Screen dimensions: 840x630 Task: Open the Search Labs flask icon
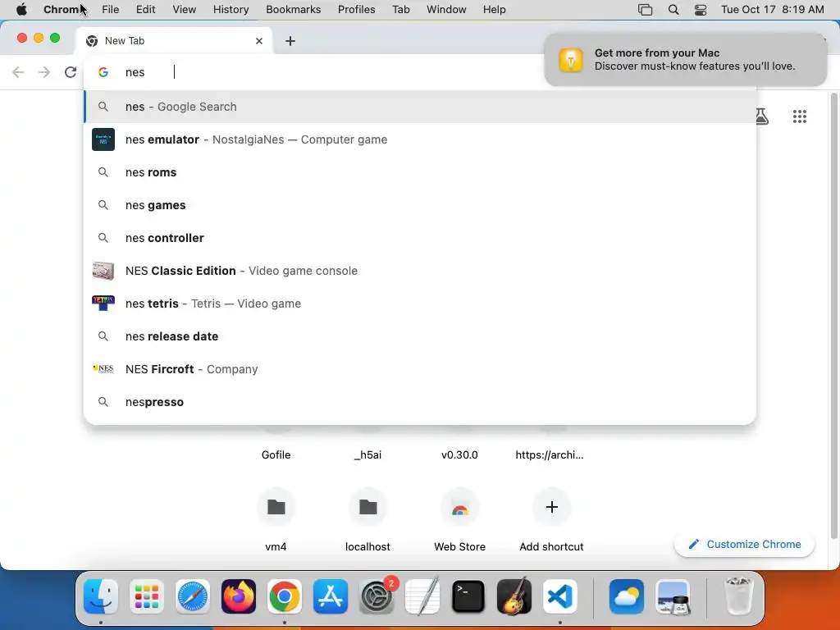(x=762, y=116)
